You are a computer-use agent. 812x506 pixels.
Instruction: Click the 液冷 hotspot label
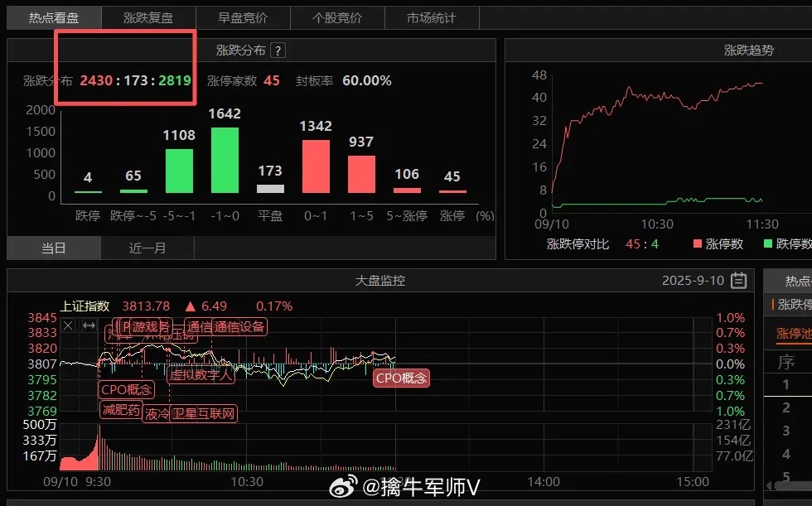(x=157, y=414)
